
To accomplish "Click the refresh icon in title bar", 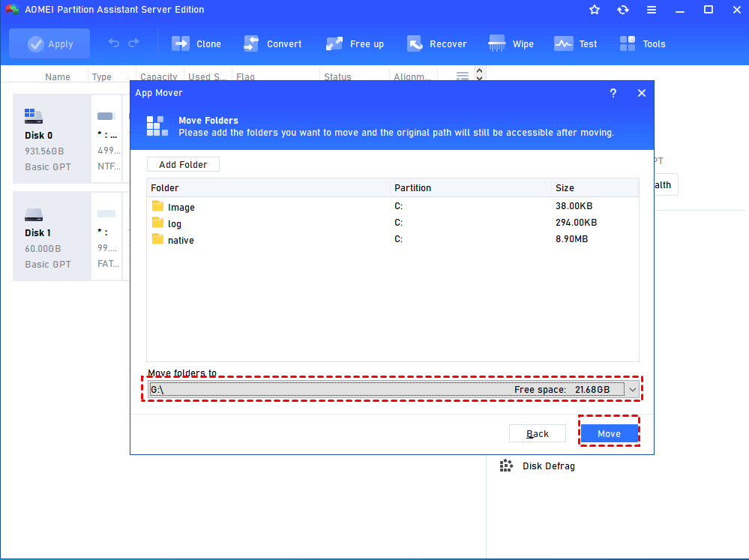I will point(623,10).
